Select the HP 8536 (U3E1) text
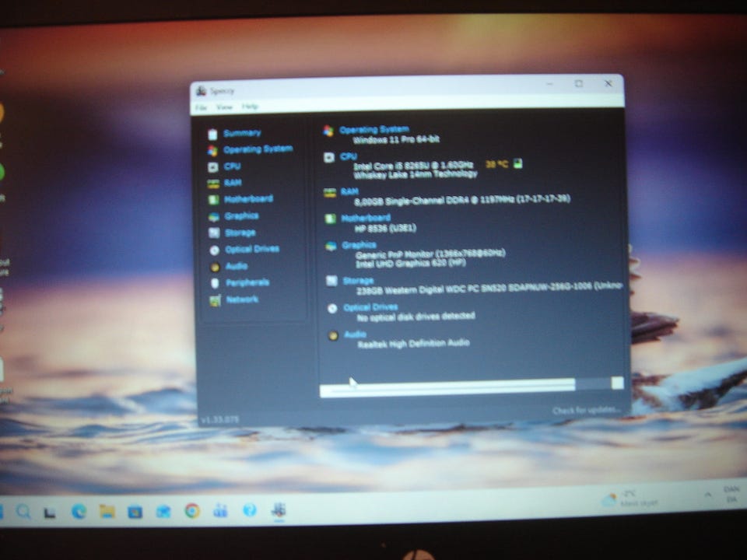747x560 pixels. click(x=385, y=228)
